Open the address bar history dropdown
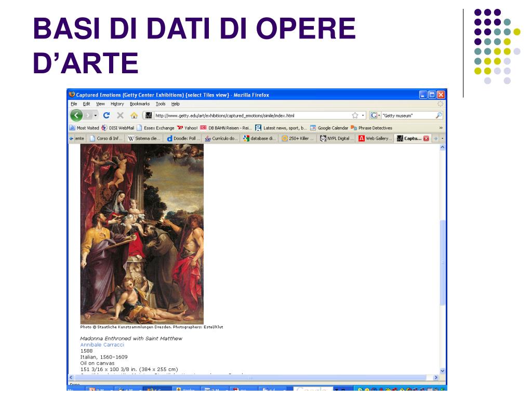Image resolution: width=532 pixels, height=399 pixels. point(363,115)
